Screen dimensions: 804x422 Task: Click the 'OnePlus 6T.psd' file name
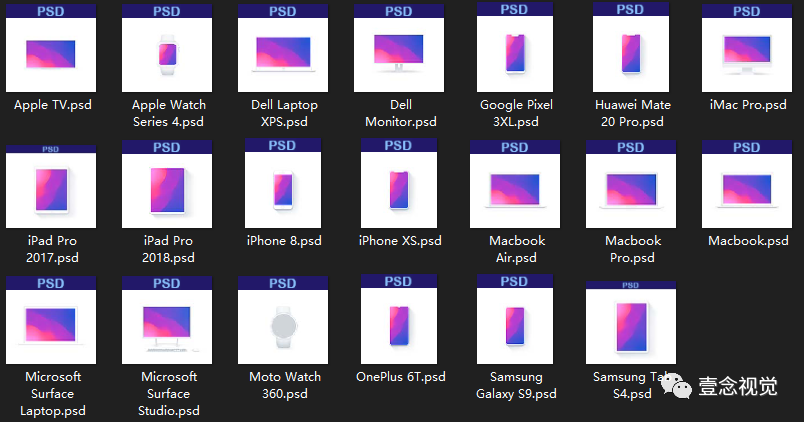[x=400, y=377]
